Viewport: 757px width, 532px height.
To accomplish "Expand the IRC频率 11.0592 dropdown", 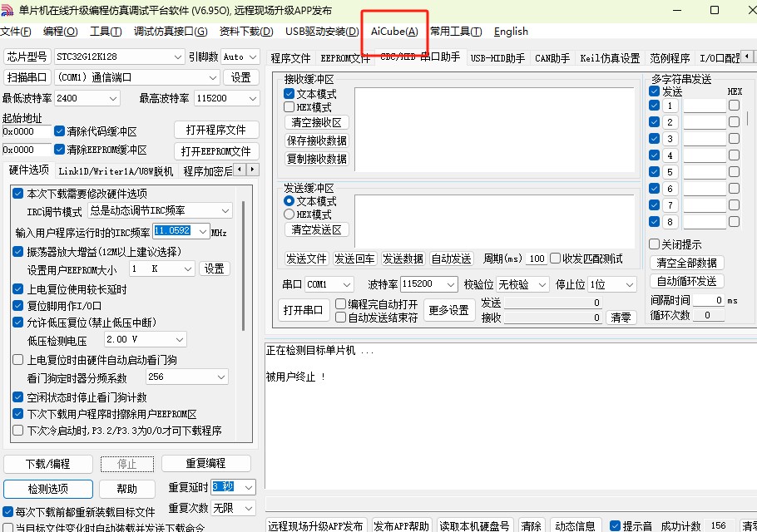I will click(x=203, y=231).
